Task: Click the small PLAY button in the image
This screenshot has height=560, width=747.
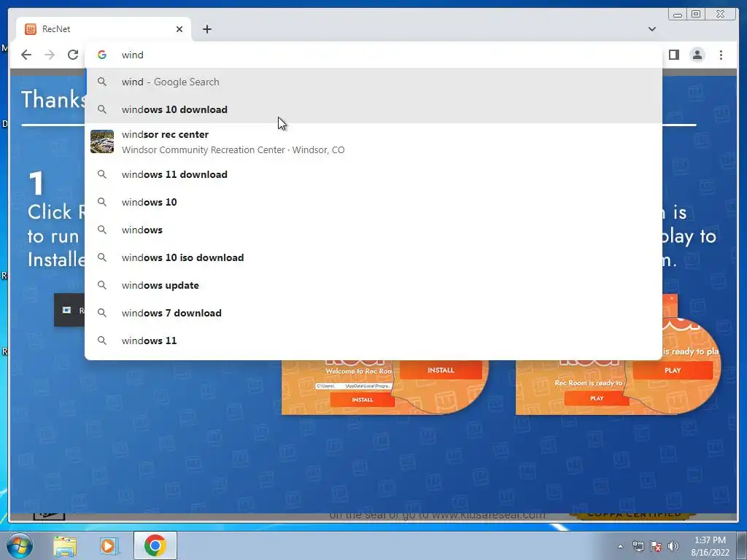Action: pos(597,398)
